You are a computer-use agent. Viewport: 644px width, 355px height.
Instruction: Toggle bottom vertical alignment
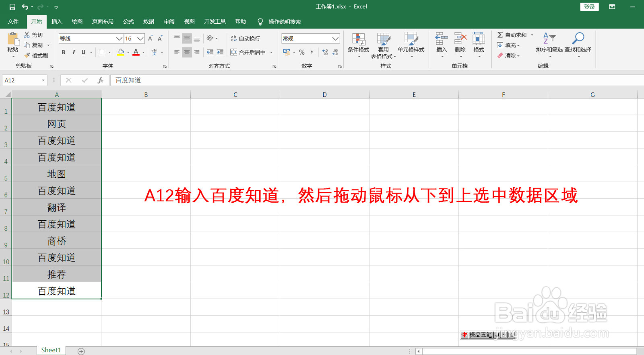click(197, 39)
